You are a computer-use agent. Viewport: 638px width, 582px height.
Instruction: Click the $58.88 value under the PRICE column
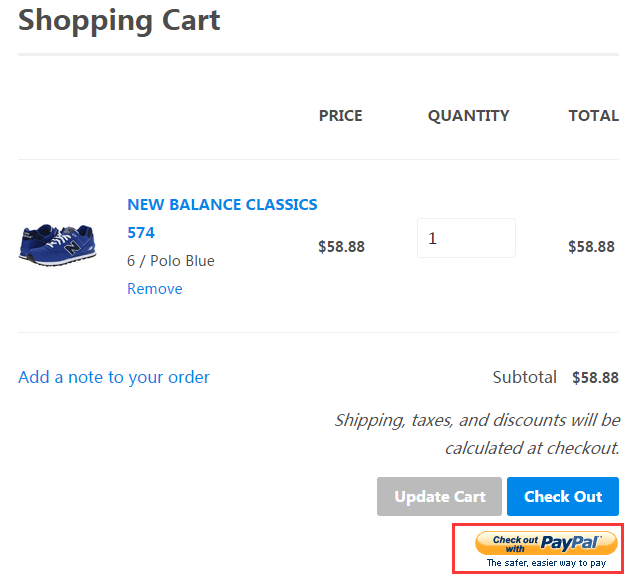341,246
